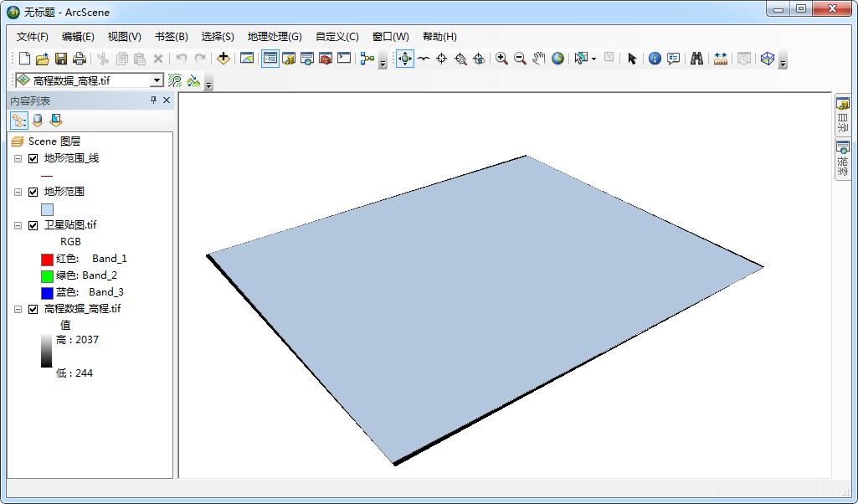
Task: Select the Navigate tool
Action: pos(404,59)
